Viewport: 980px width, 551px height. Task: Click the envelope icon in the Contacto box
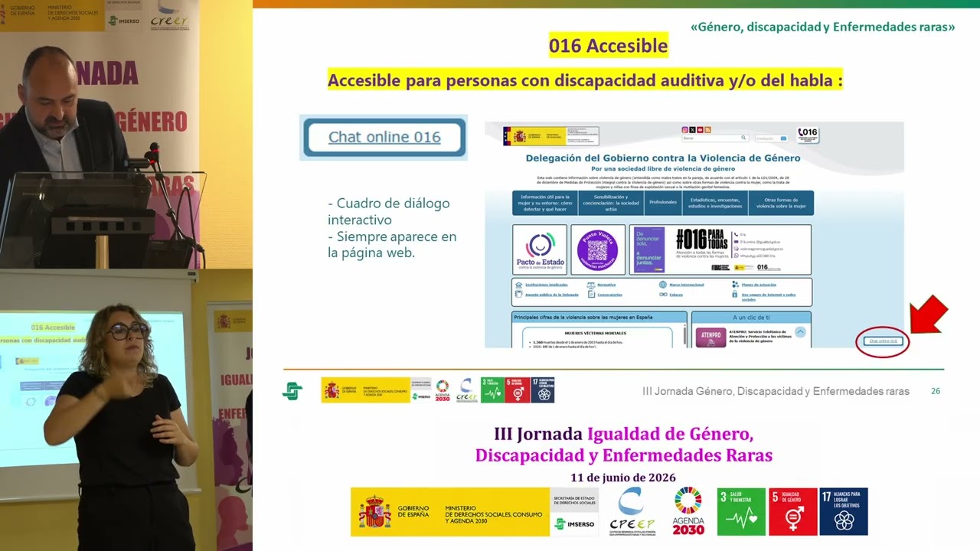click(x=783, y=139)
